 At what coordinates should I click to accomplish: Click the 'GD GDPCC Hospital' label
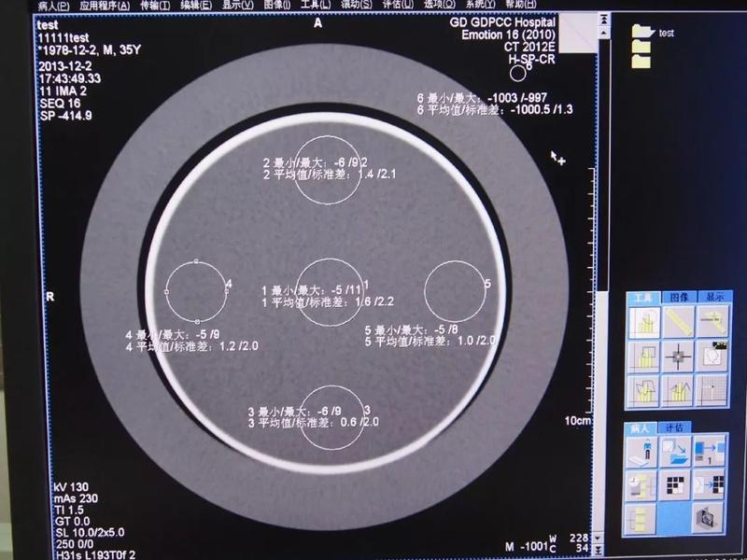tap(502, 22)
